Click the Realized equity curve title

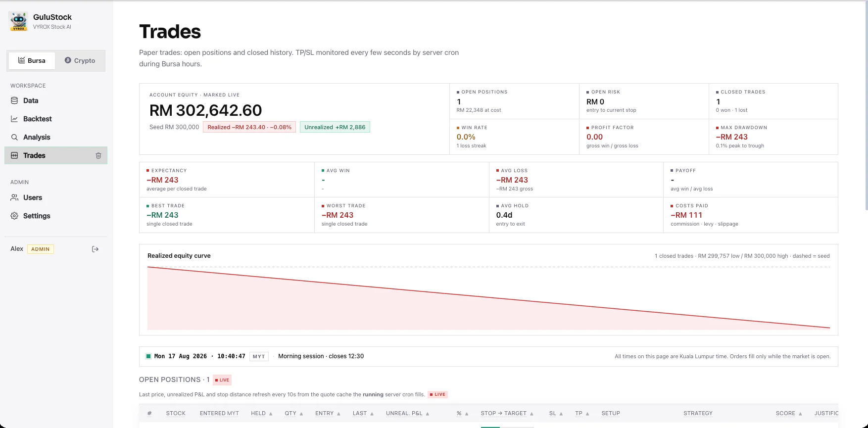(179, 256)
